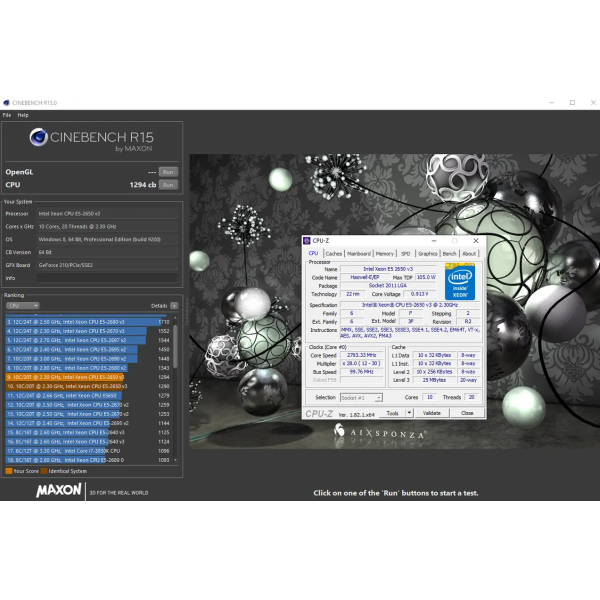Click the MAXON logo at the bottom

pyautogui.click(x=59, y=490)
